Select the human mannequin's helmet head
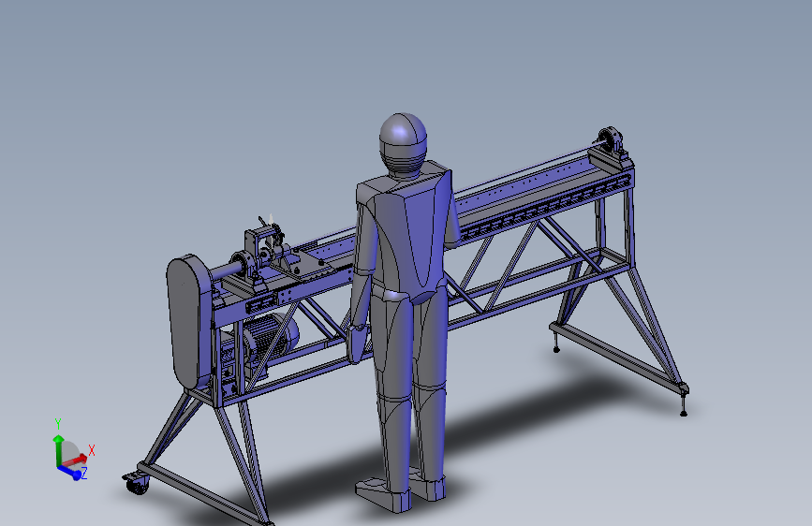Screen dimensions: 812x526 click(x=403, y=145)
